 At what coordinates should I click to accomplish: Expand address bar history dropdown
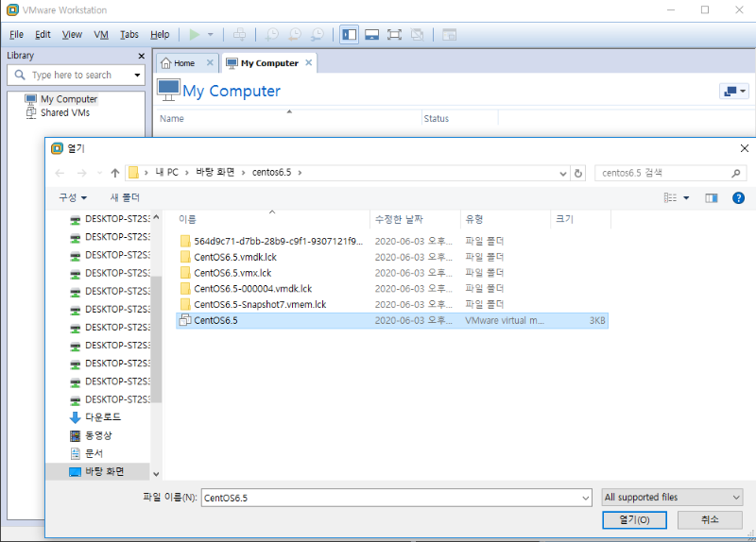pos(562,174)
